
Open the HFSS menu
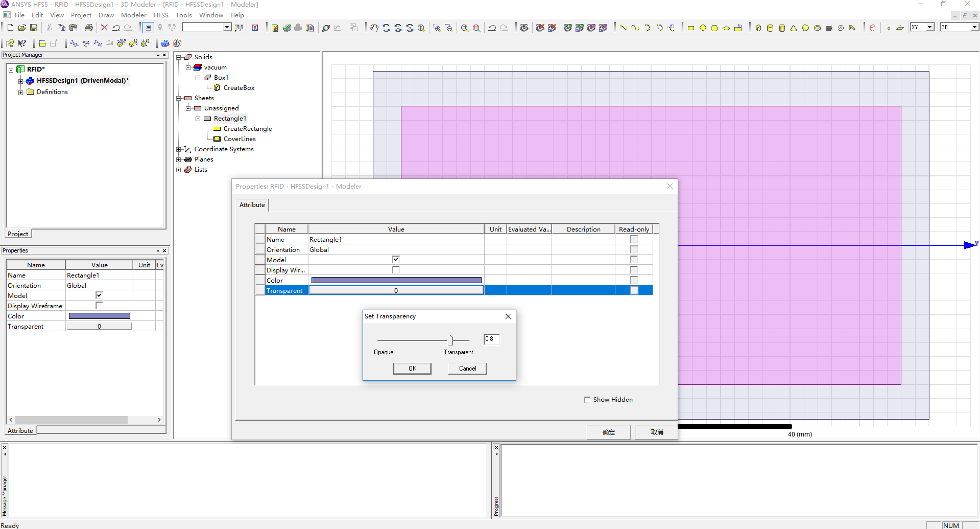click(161, 15)
